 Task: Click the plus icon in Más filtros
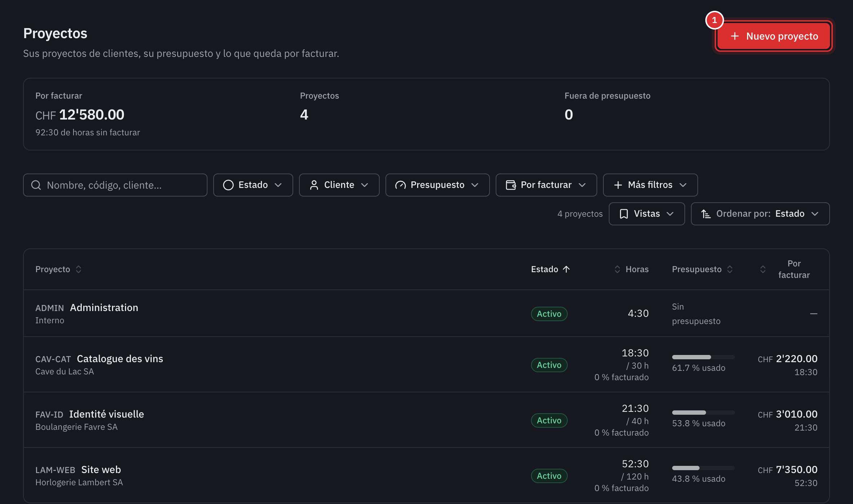point(618,185)
